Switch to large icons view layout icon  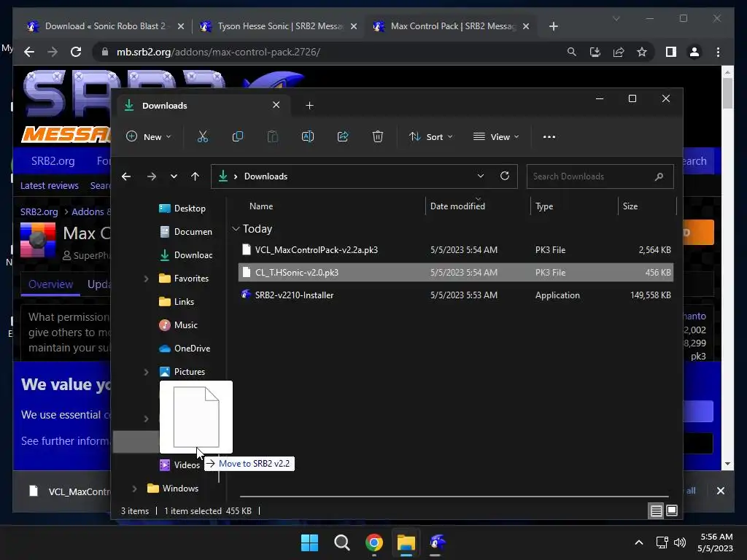click(x=672, y=511)
